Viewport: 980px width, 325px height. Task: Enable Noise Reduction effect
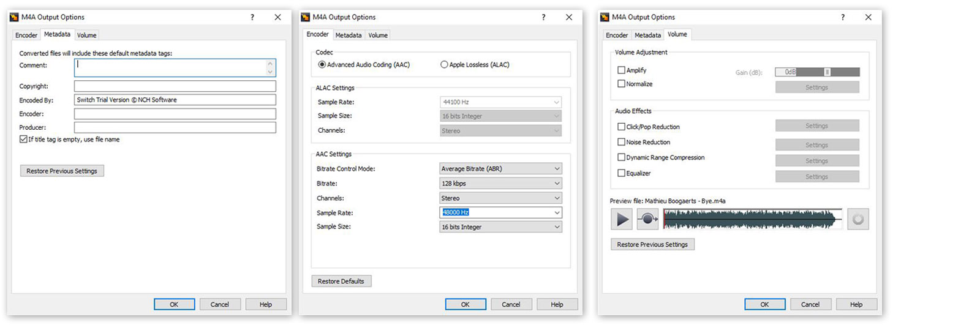point(621,142)
